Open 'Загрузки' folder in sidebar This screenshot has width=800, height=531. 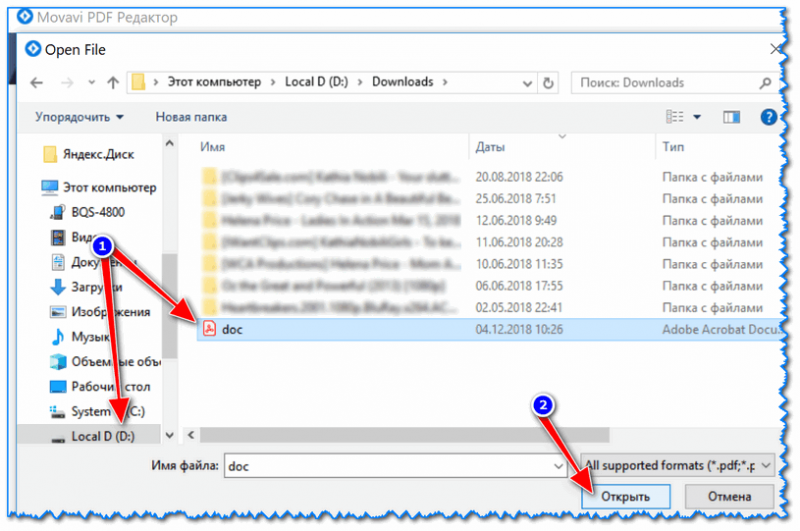click(x=87, y=287)
